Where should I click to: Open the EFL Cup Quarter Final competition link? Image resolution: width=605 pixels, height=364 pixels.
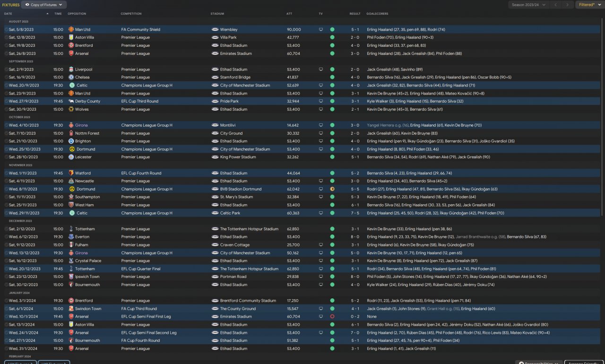[141, 269]
